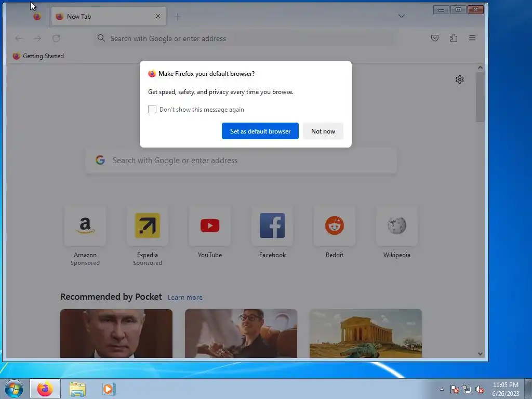
Task: Expand the list all tabs chevron
Action: (402, 16)
